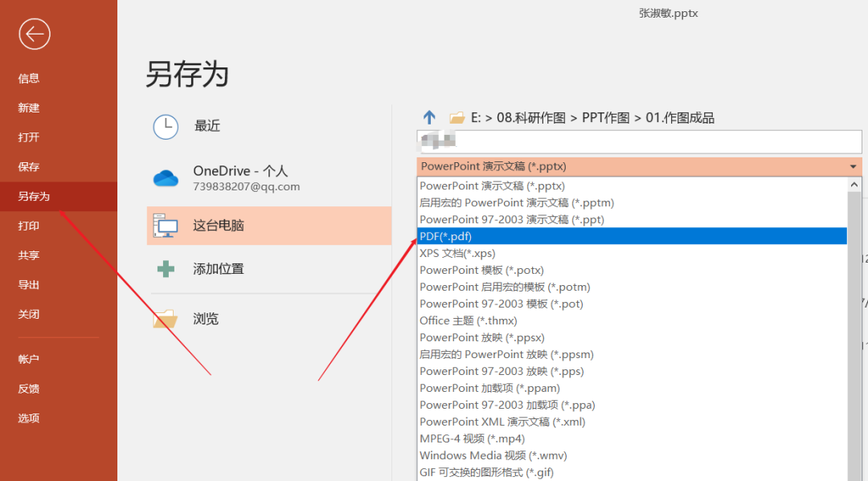Select PowerPoint XML 演示文稿 (*.xml)
This screenshot has height=481, width=868.
pyautogui.click(x=632, y=422)
